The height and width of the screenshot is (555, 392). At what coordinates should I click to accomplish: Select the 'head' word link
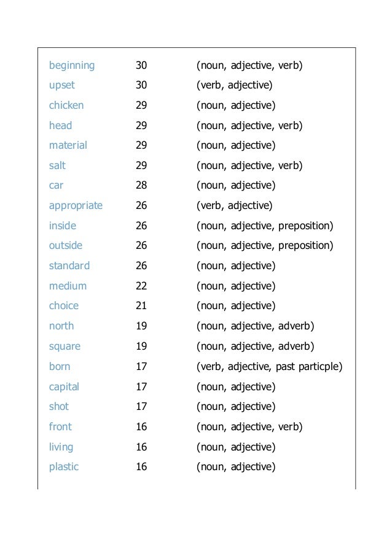pos(60,125)
